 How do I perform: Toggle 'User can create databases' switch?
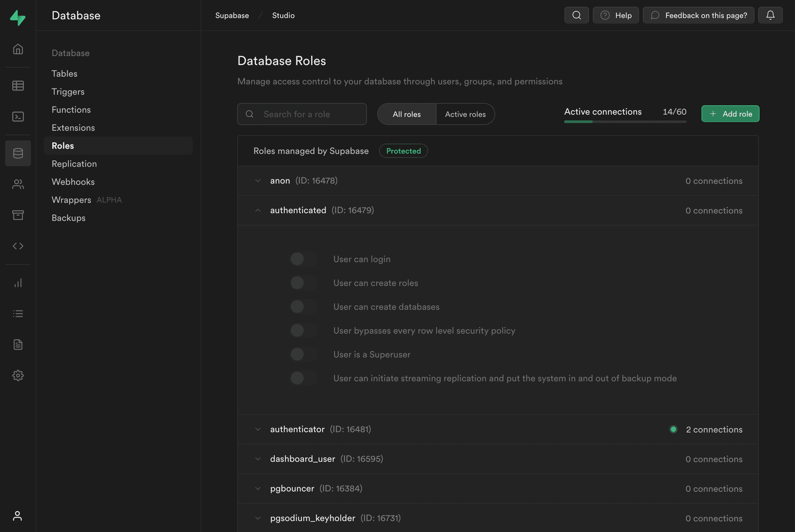click(304, 307)
